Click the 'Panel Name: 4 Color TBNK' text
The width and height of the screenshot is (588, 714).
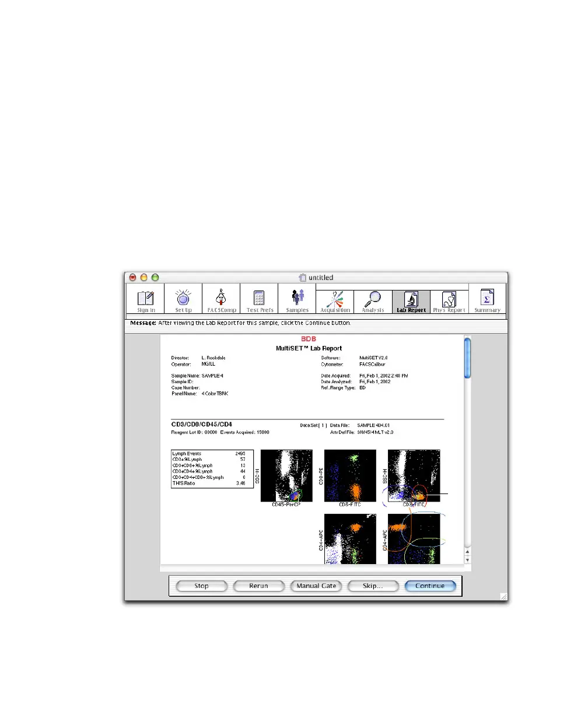click(199, 394)
